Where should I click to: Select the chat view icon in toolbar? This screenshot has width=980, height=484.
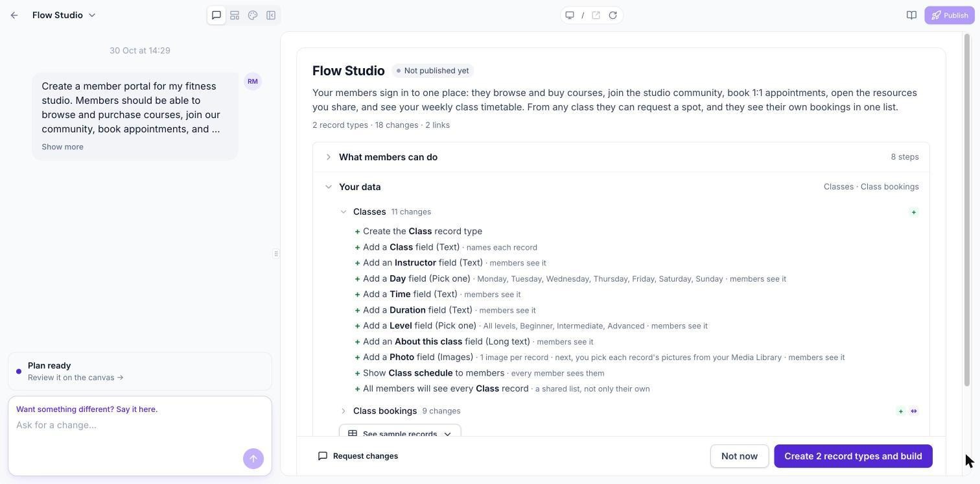pos(216,15)
